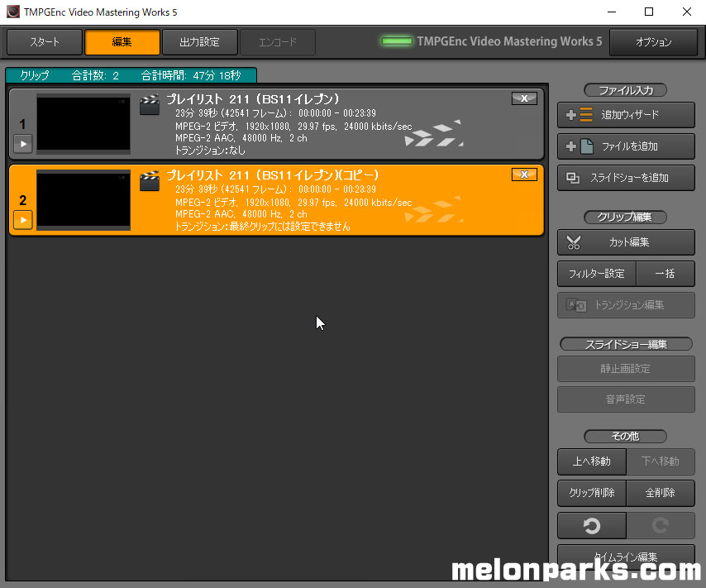Viewport: 706px width, 588px height.
Task: Switch to the 編集 tab
Action: tap(122, 42)
